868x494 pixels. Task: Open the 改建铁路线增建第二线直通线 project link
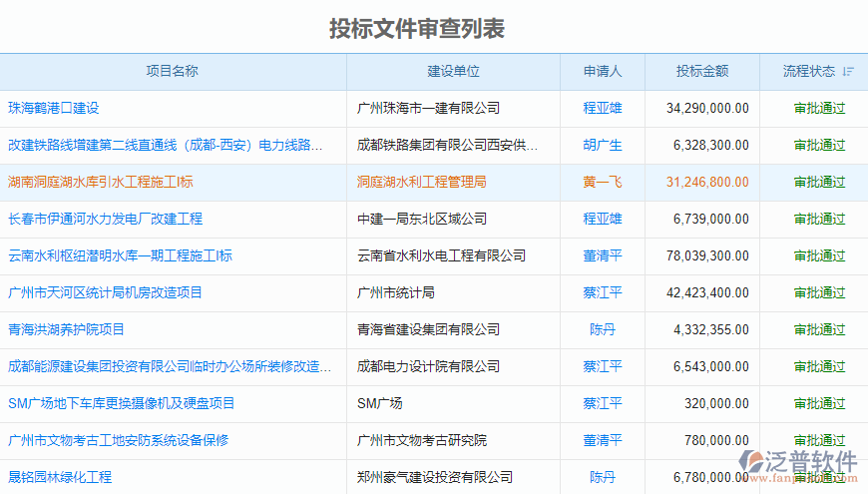pos(165,145)
